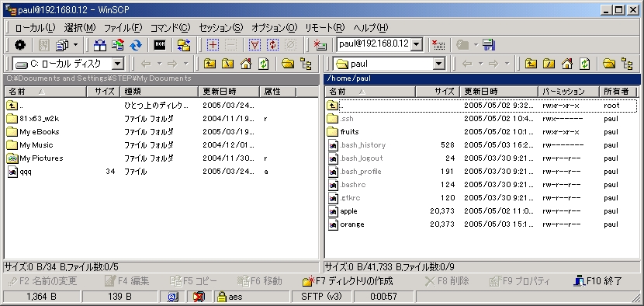This screenshot has width=644, height=306.
Task: Refresh the local panel with the green arrows icon
Action: 263,64
